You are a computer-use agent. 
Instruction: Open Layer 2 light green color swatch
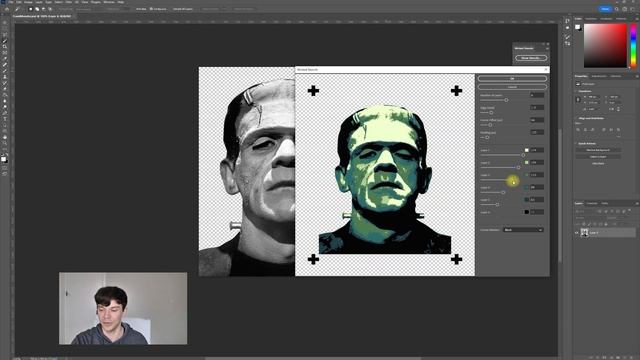click(527, 162)
